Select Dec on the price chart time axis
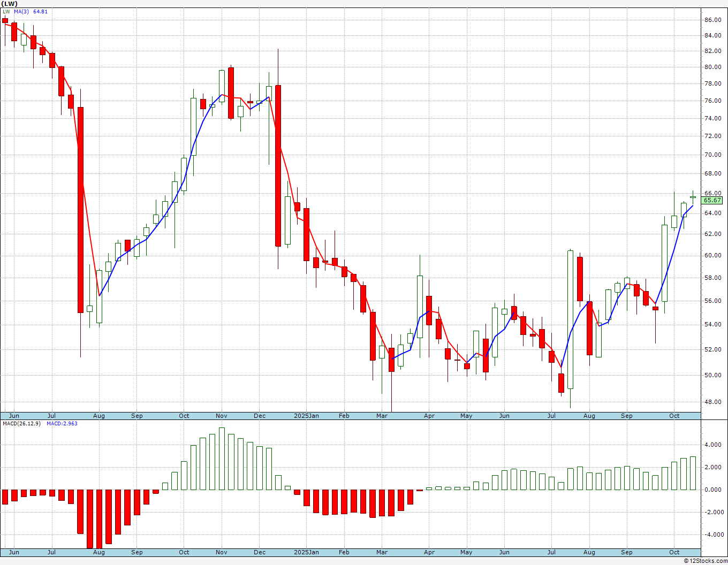Viewport: 728px width, 565px height. coord(260,416)
